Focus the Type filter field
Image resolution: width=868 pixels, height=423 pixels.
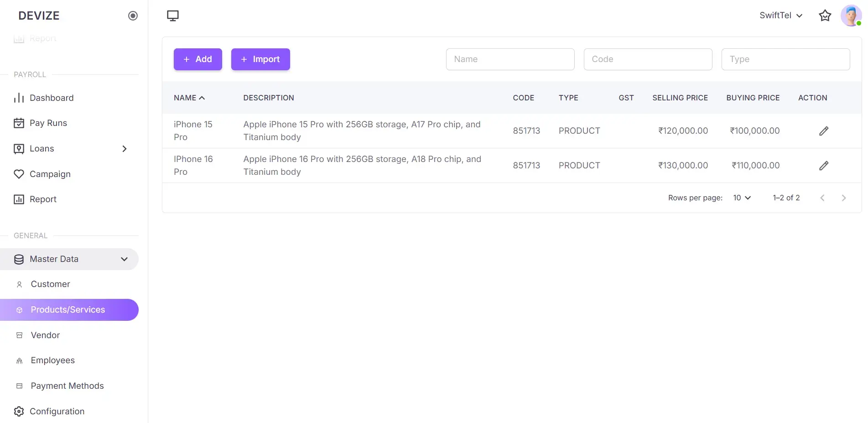[785, 59]
